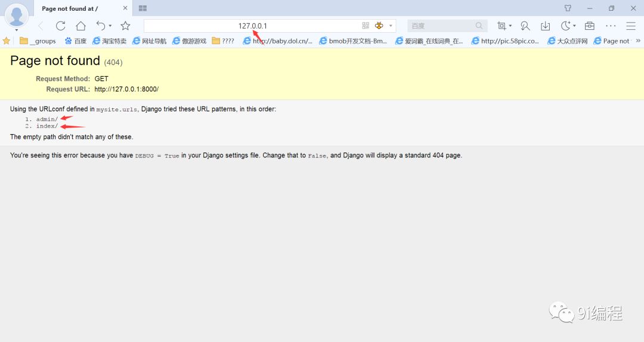Open the toolbox briefcase icon

[589, 26]
